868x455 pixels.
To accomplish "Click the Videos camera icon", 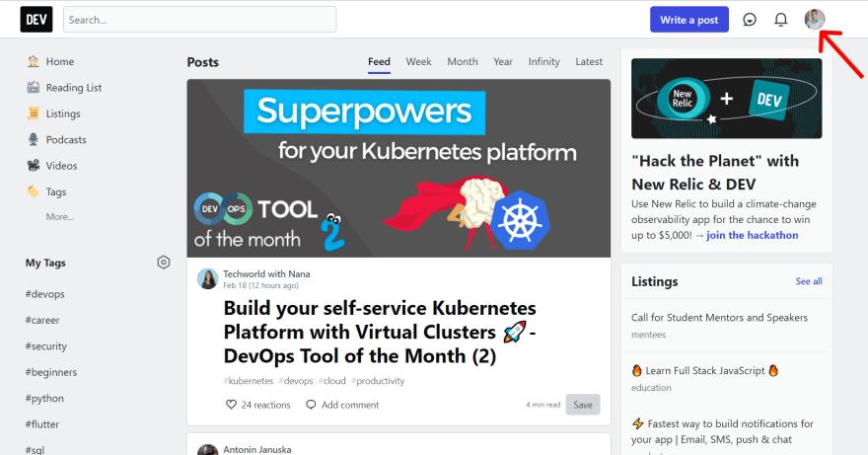I will click(34, 166).
